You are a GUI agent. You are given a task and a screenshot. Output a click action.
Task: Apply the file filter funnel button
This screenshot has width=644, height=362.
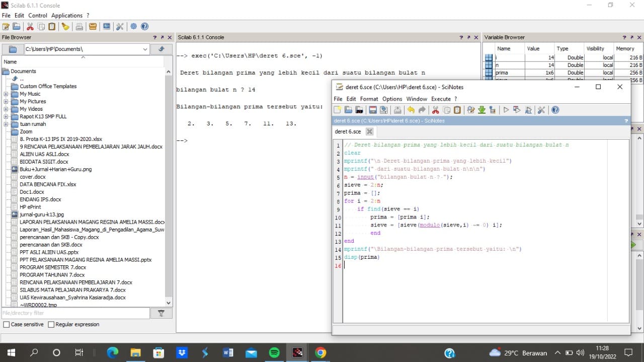click(162, 313)
